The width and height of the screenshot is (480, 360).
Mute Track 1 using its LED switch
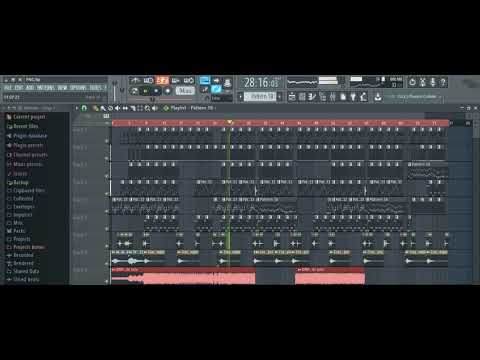107,141
